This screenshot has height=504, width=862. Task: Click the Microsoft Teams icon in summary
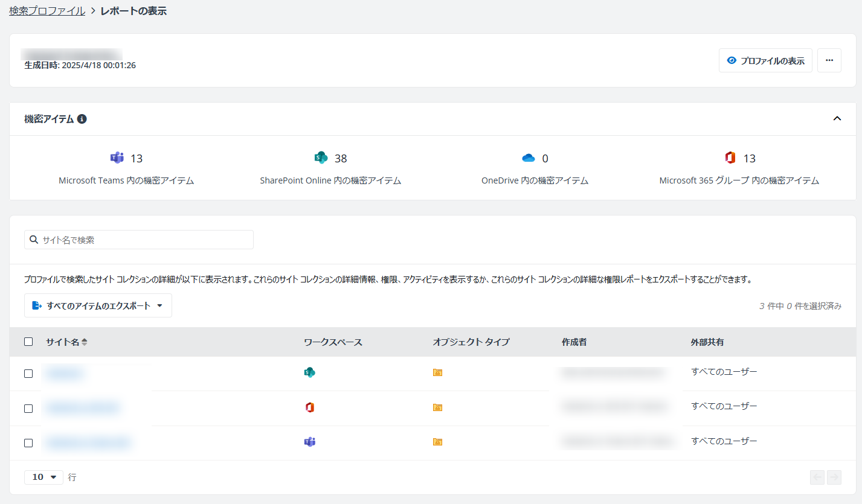click(x=117, y=158)
